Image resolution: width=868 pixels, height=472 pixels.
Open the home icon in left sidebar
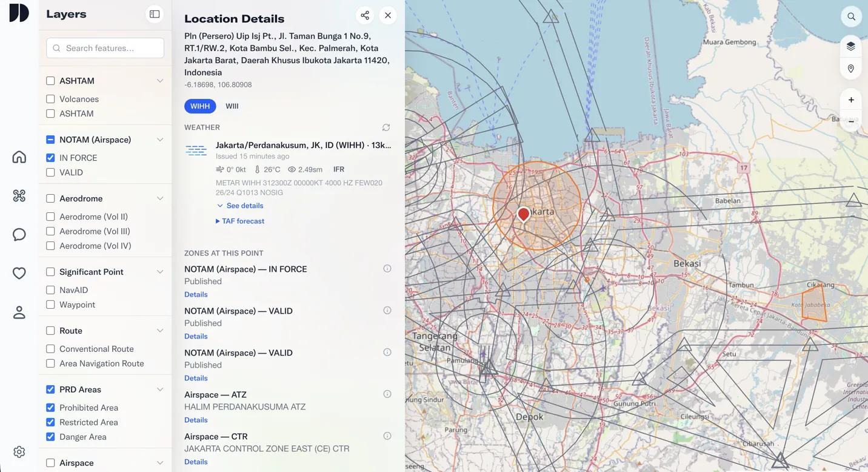19,157
